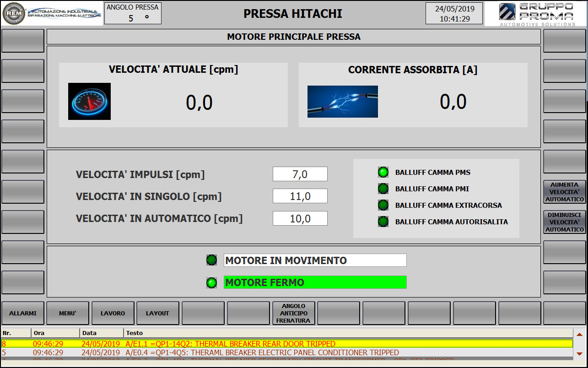Open the ALLARMI page

(x=23, y=313)
